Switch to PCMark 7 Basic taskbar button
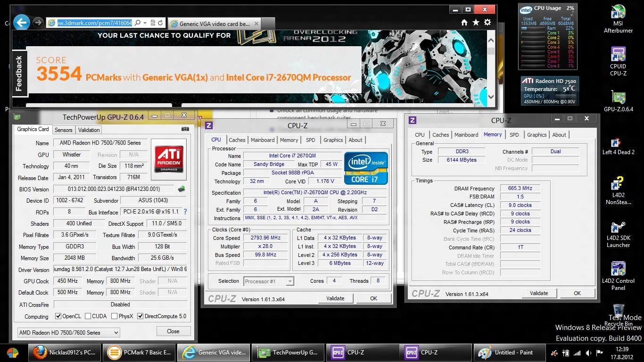644x362 pixels. tap(140, 353)
